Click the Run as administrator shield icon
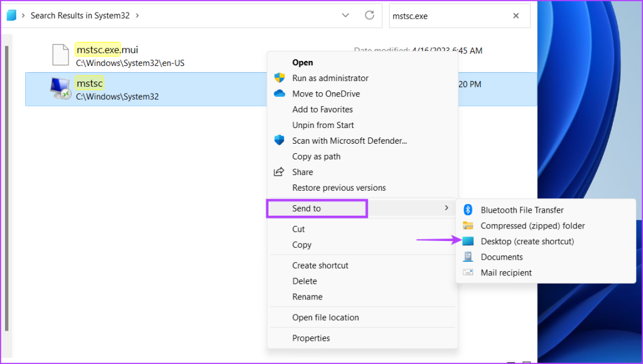The width and height of the screenshot is (643, 364). coord(279,78)
